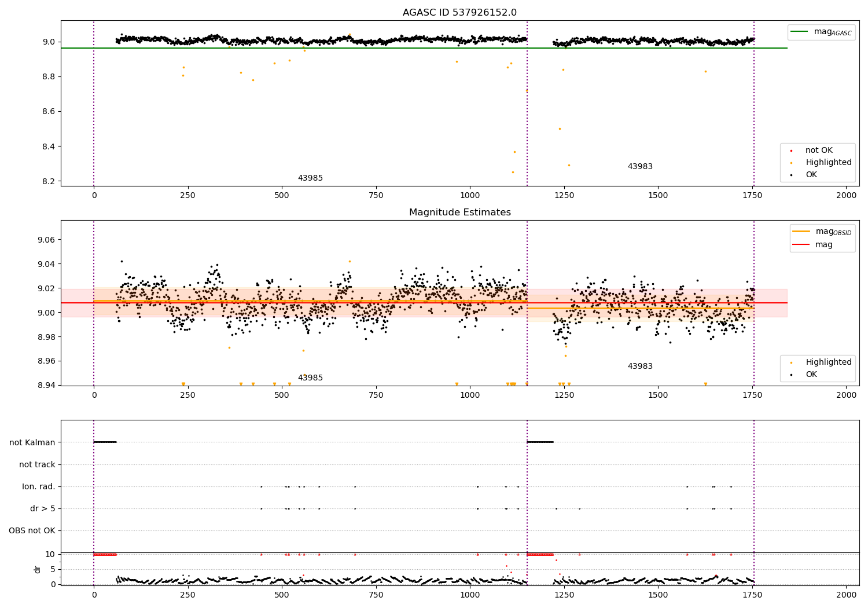Viewport: 868px width, 608px height.
Task: Select the orange mag OBSID legend line
Action: tap(801, 232)
